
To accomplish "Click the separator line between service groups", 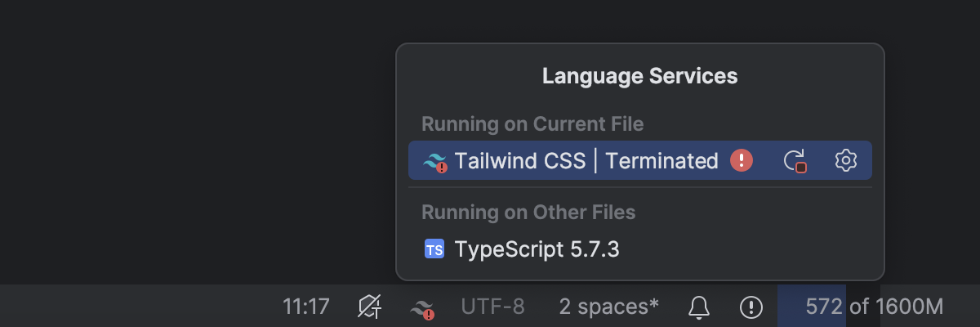I will click(x=639, y=188).
